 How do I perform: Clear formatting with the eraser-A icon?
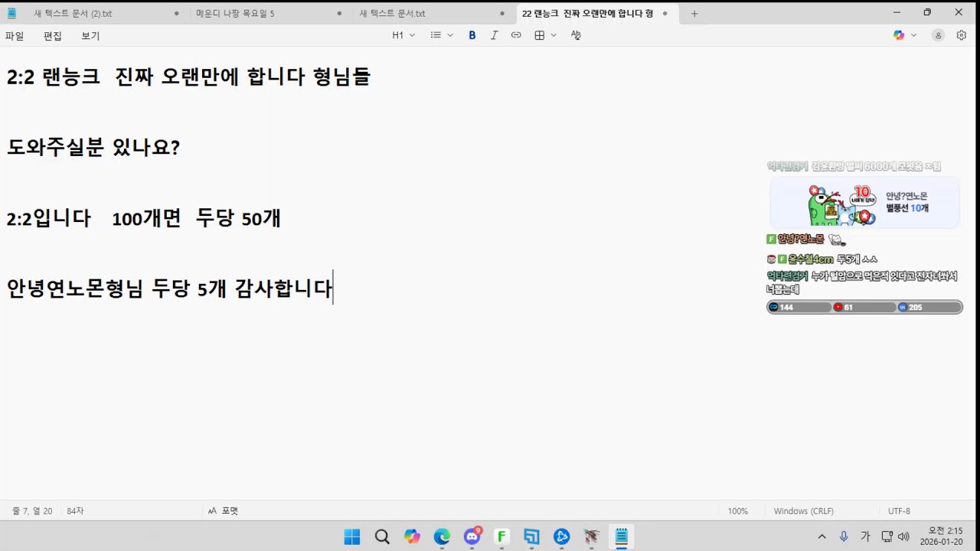[576, 35]
